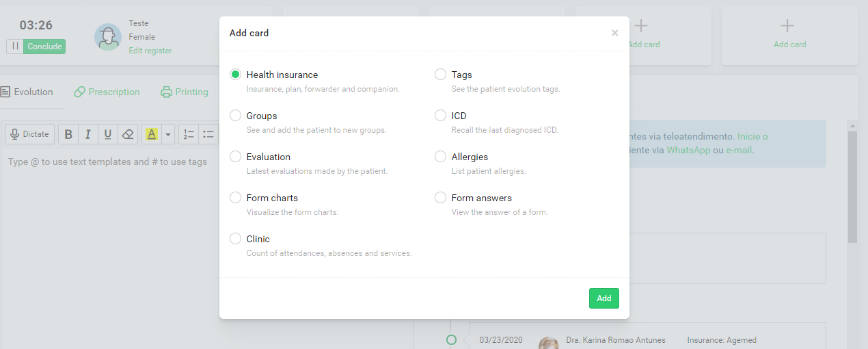The width and height of the screenshot is (868, 349).
Task: Select the Groups radio option
Action: tap(235, 116)
